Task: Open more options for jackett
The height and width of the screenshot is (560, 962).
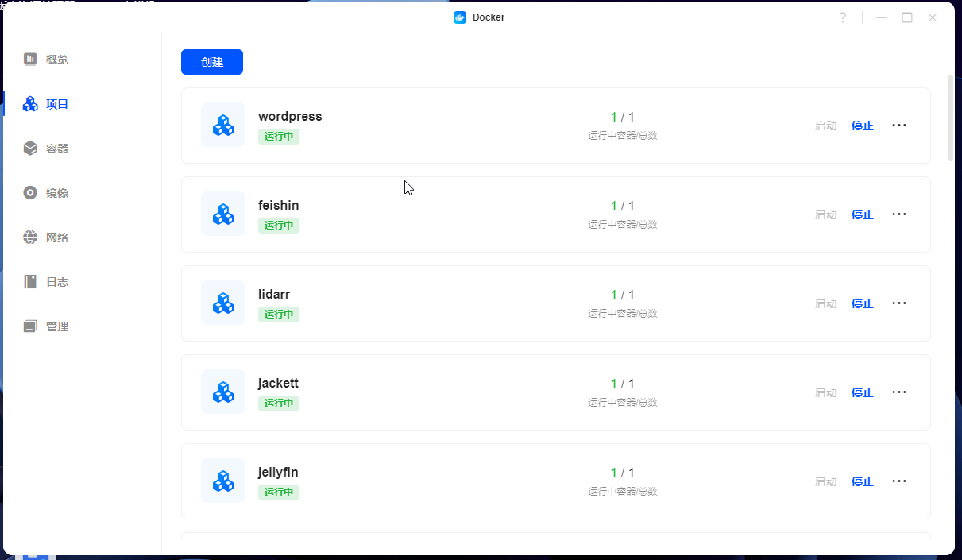Action: coord(899,392)
